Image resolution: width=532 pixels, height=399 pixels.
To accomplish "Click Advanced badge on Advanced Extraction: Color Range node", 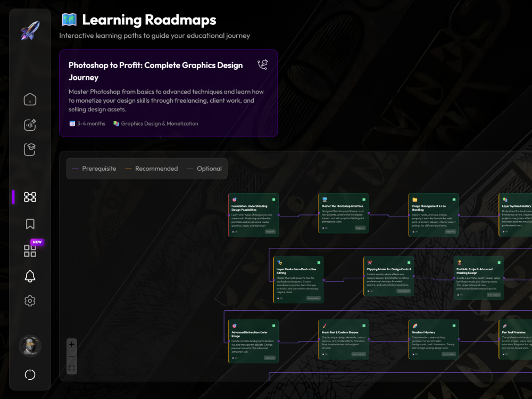I will [x=270, y=358].
